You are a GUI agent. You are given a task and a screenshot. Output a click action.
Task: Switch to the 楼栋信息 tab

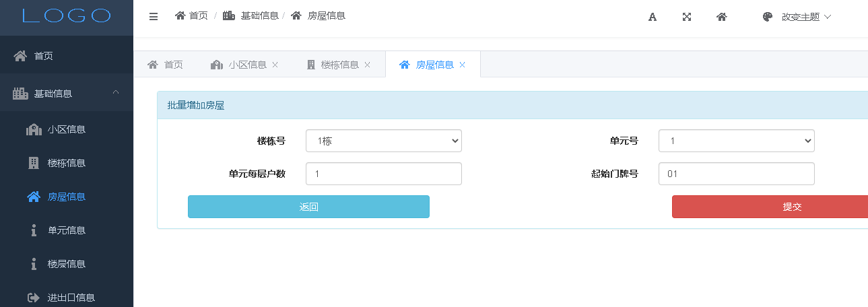tap(333, 65)
